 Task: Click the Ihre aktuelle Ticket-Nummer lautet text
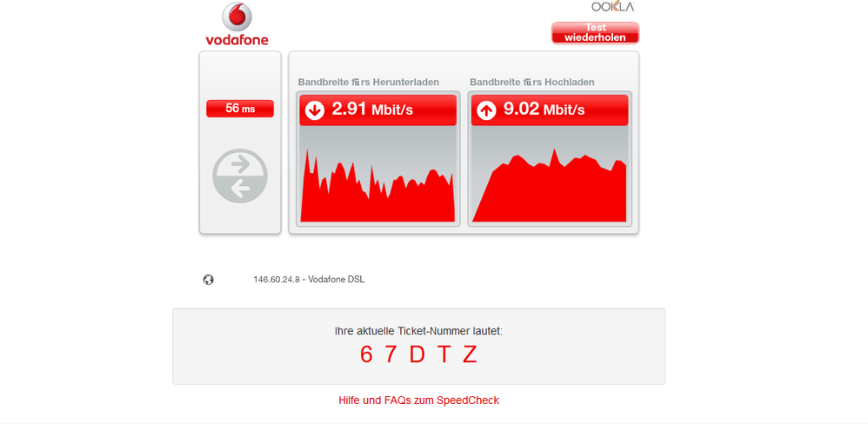click(418, 331)
